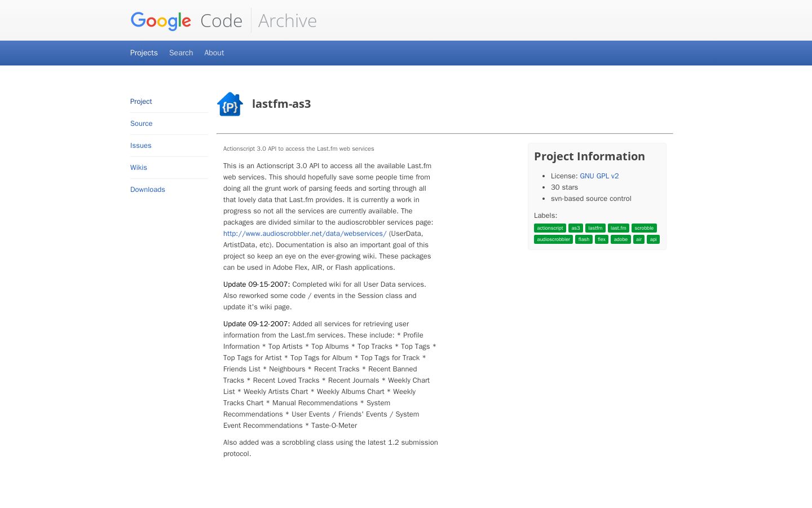The height and width of the screenshot is (508, 812).
Task: Click the Code text in the header
Action: (221, 21)
